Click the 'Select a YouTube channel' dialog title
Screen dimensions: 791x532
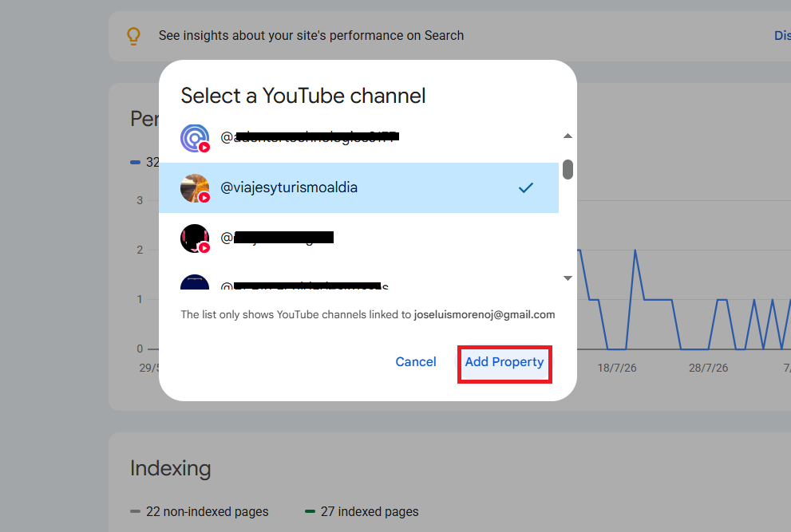[x=303, y=96]
